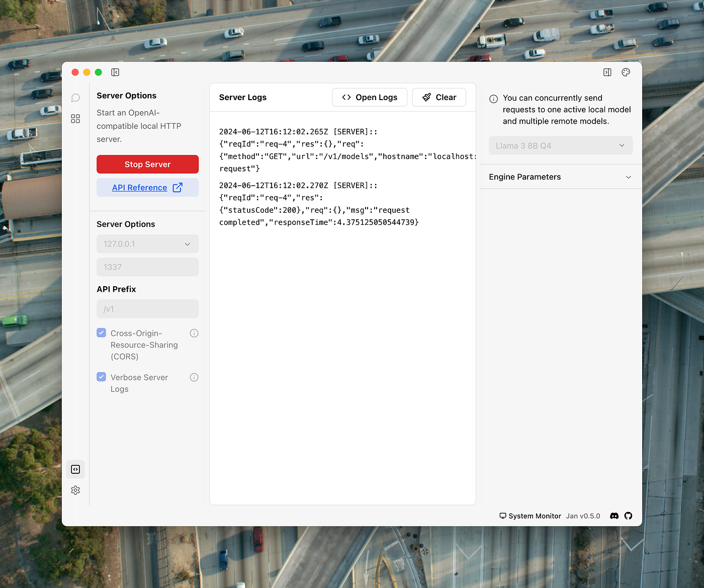Click the Server Logs heading
The width and height of the screenshot is (704, 588).
point(243,98)
